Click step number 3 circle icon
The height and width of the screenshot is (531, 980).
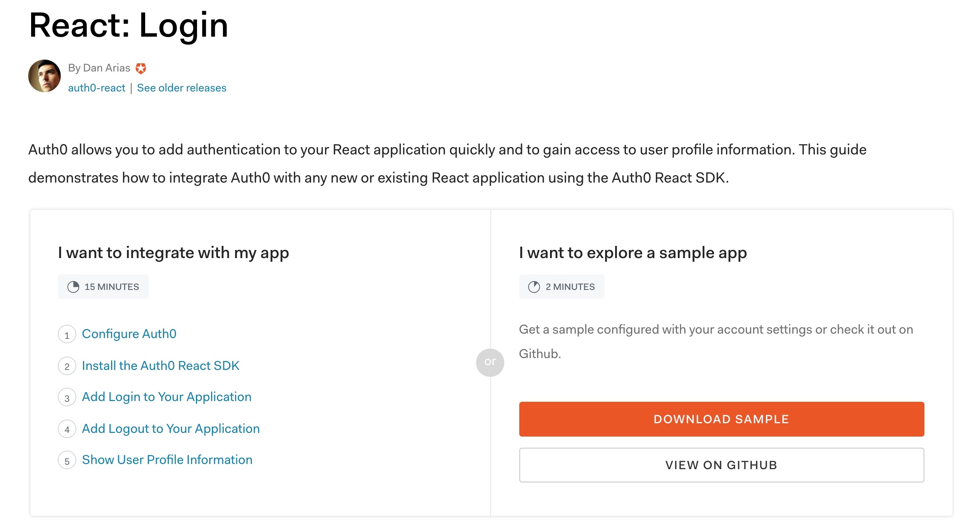click(67, 397)
